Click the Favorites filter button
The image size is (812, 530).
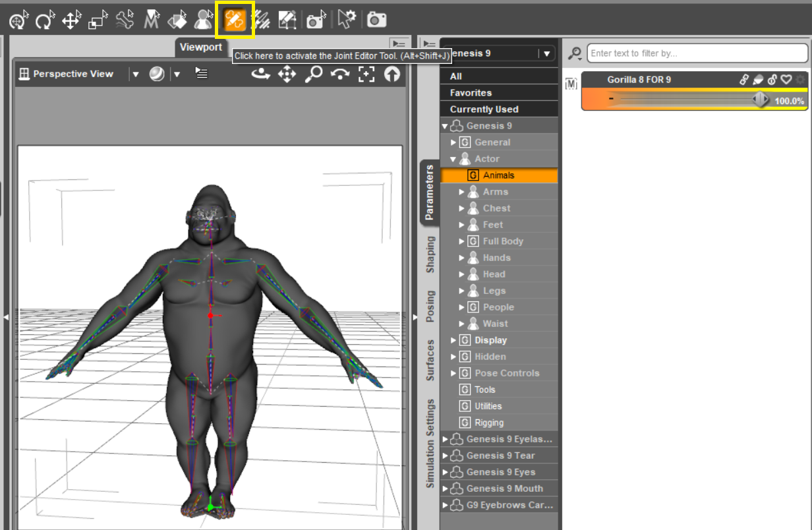[x=471, y=93]
